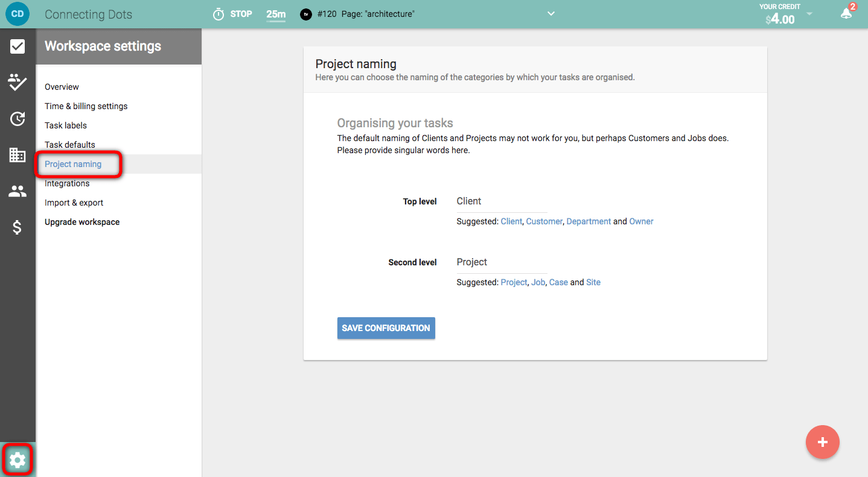Click the 25m elapsed time

276,14
